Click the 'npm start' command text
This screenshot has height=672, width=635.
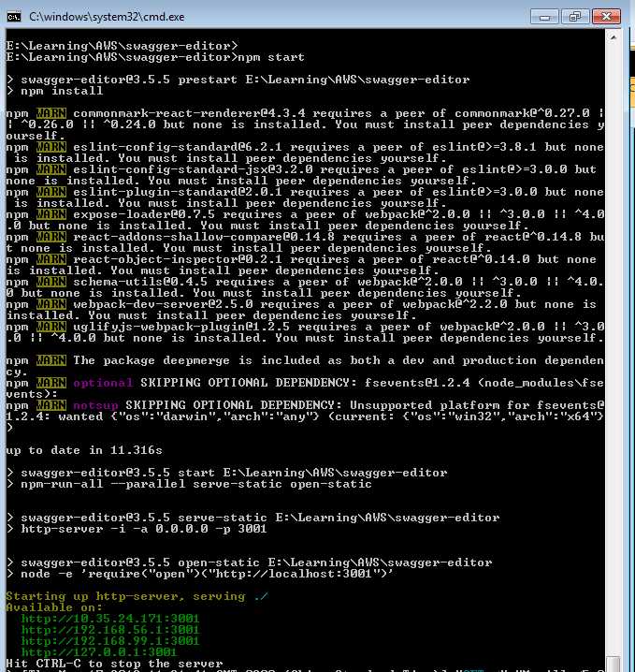coord(271,57)
